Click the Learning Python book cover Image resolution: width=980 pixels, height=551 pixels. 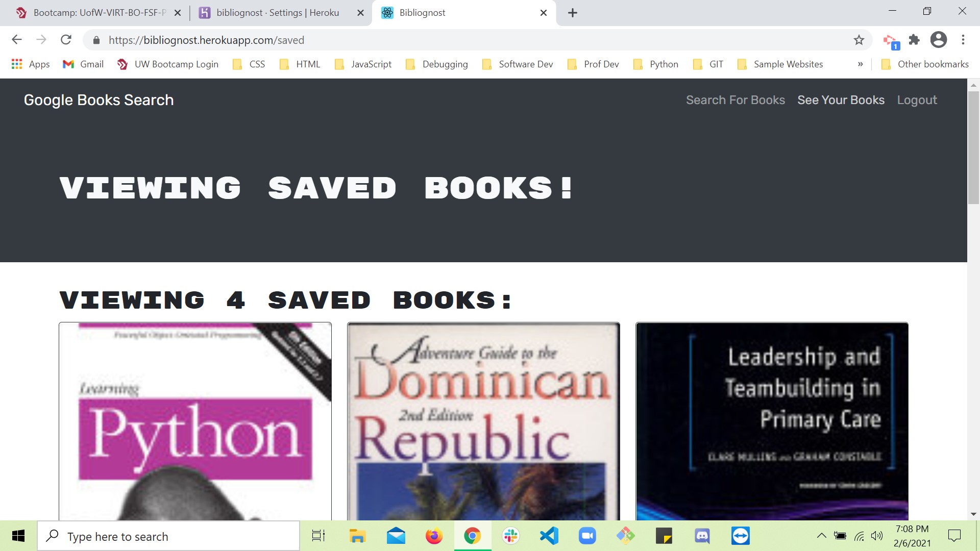(x=195, y=421)
